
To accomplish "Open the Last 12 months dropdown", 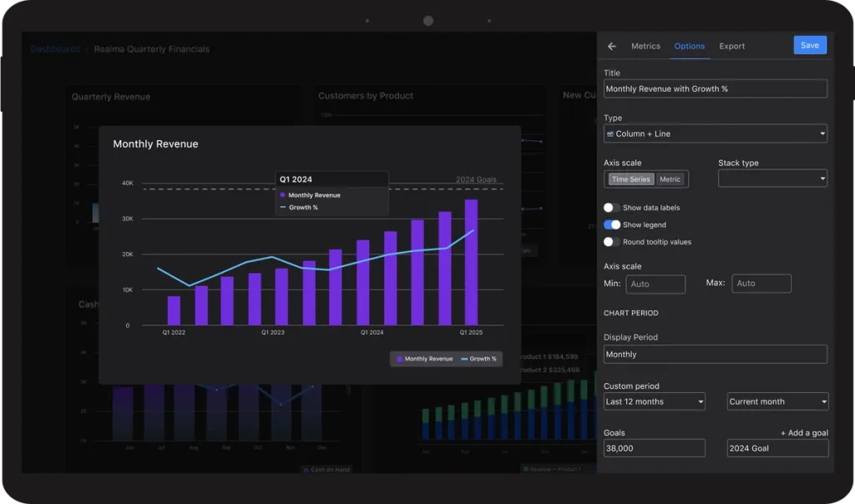I will 654,401.
